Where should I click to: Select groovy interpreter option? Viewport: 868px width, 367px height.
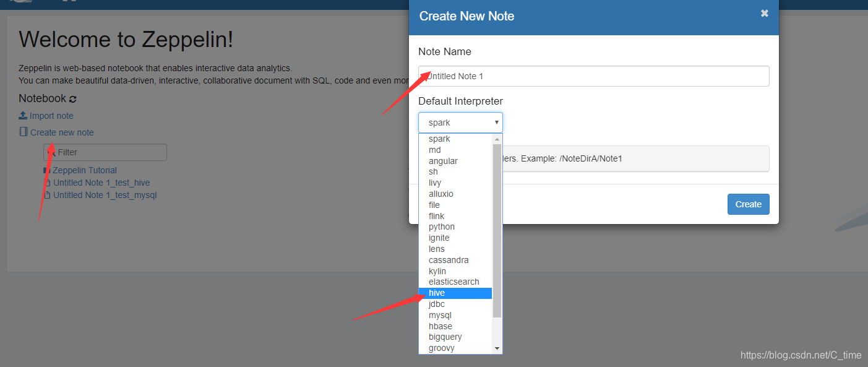(x=455, y=348)
